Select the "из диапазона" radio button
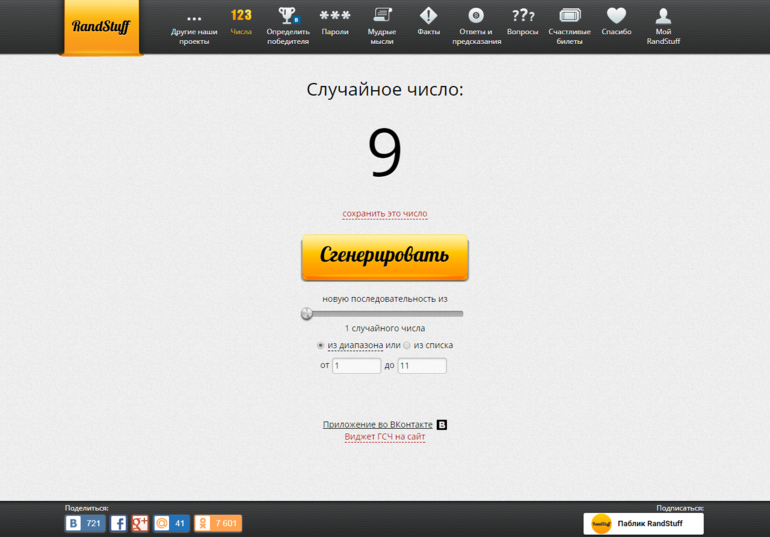 [x=320, y=346]
